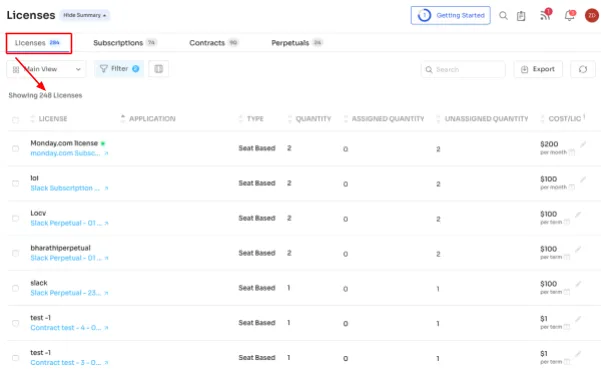Switch to the Contracts tab
The height and width of the screenshot is (369, 601).
pos(213,43)
